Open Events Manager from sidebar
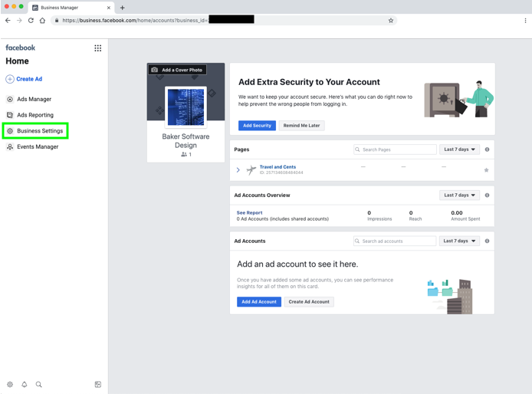Image resolution: width=532 pixels, height=394 pixels. click(38, 146)
